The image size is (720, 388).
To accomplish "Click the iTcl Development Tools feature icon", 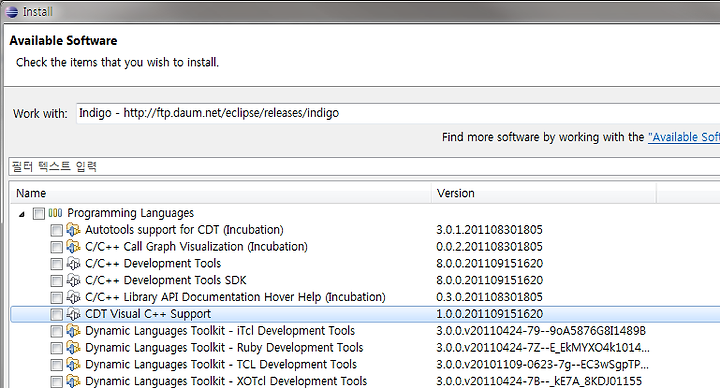I will point(73,331).
